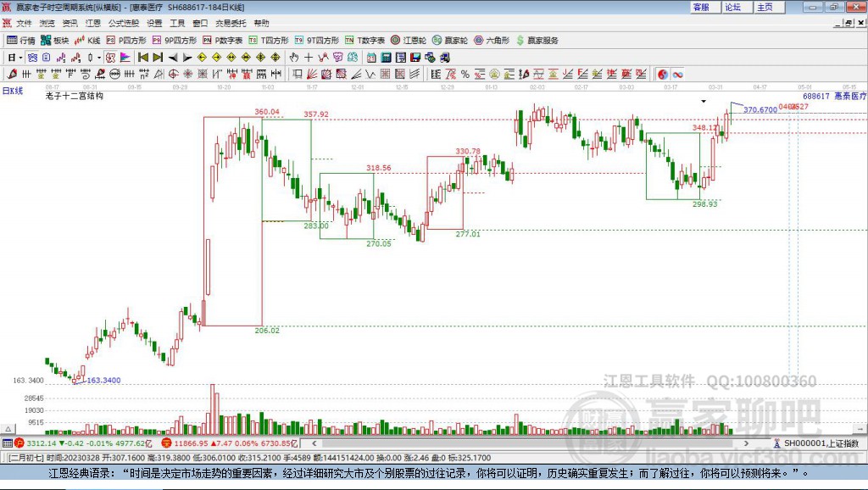Jump to first bar with skip-start icon
Screen dimensions: 868x490
pyautogui.click(x=142, y=58)
